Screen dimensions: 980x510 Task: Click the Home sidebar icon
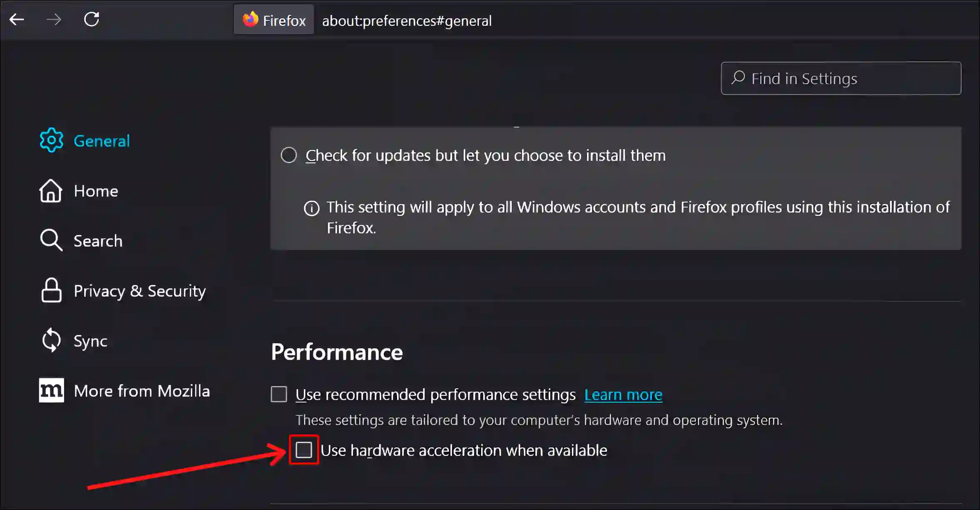click(x=51, y=190)
